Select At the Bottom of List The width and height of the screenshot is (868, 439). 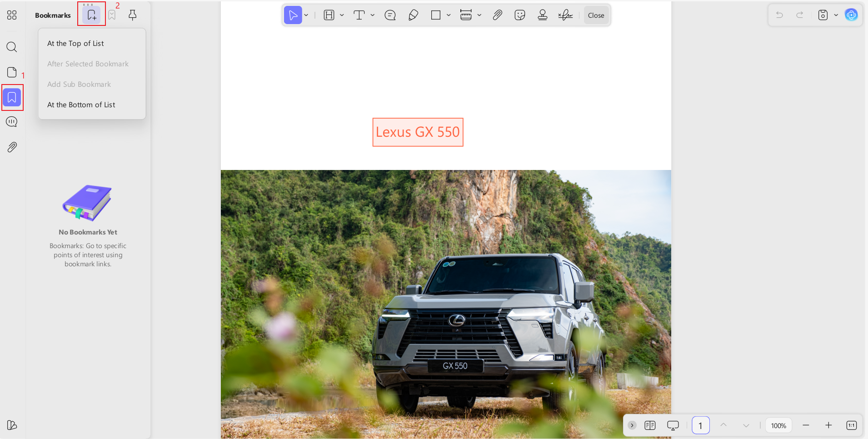81,105
